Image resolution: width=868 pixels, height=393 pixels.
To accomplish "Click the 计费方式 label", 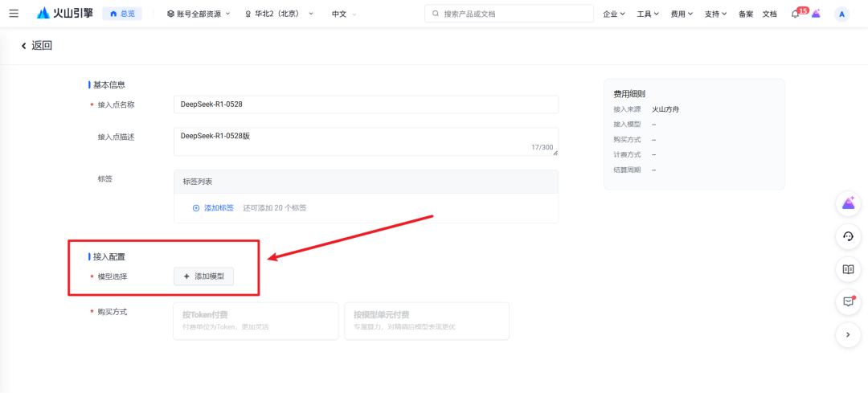I will coord(627,154).
